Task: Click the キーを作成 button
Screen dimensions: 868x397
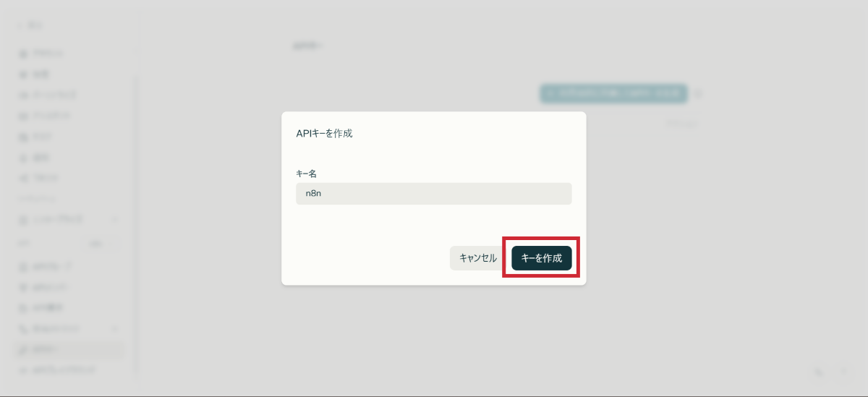Action: [x=541, y=258]
